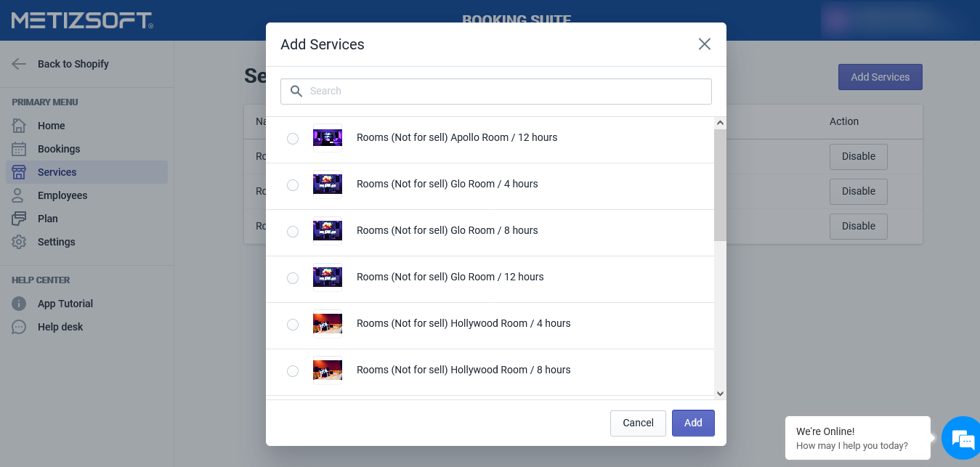
Task: Click the Plan icon in sidebar
Action: click(20, 219)
